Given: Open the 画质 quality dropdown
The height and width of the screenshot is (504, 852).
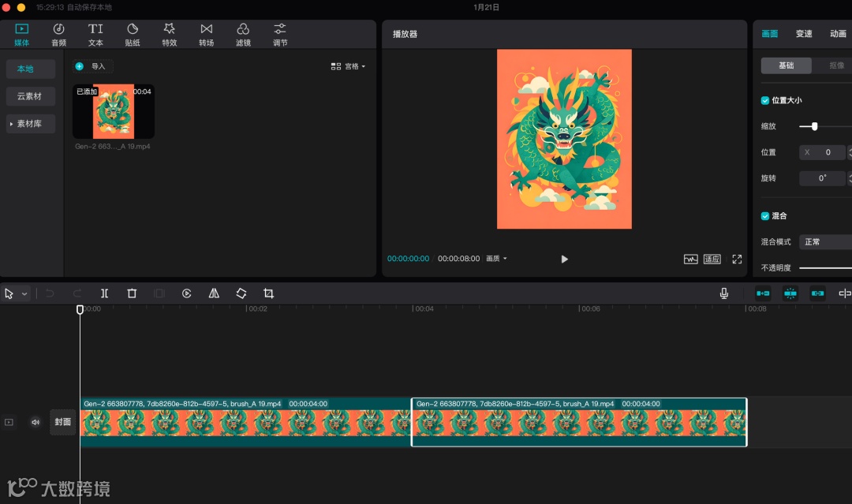Looking at the screenshot, I should click(496, 259).
